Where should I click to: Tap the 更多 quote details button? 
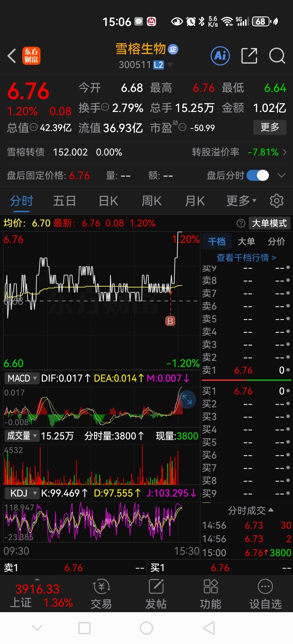[x=270, y=127]
